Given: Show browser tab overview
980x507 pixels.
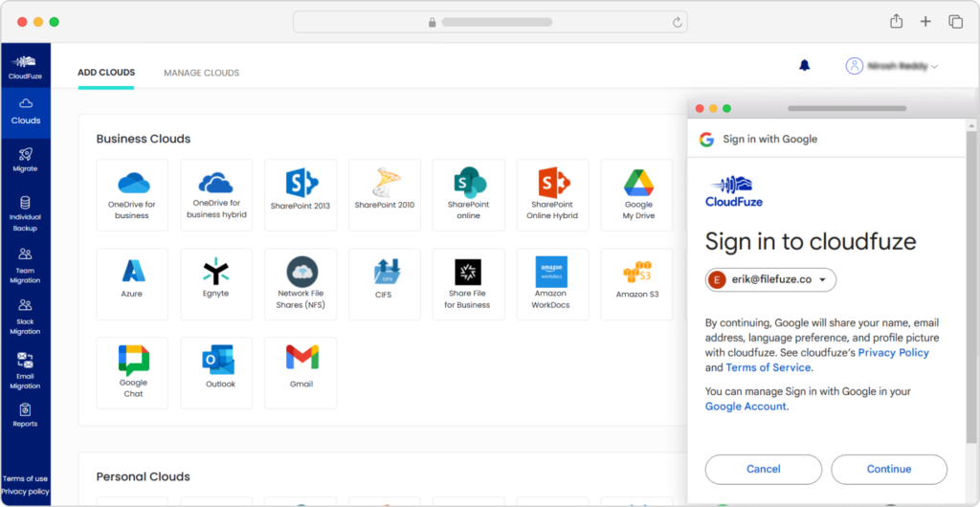Looking at the screenshot, I should click(x=956, y=22).
